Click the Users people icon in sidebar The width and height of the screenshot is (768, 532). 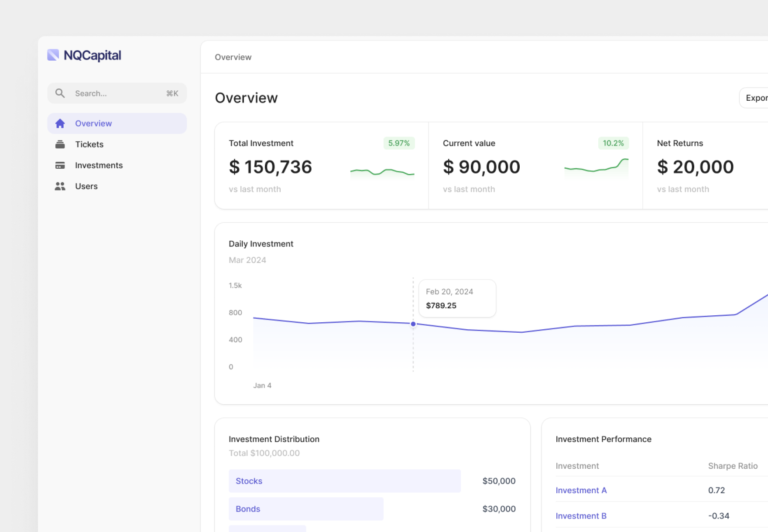pos(60,186)
